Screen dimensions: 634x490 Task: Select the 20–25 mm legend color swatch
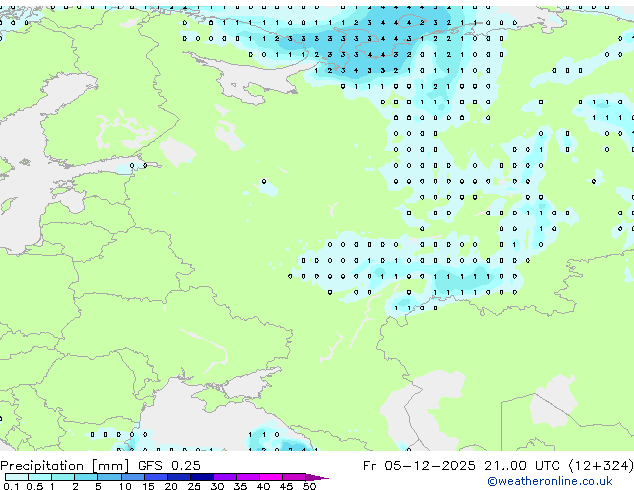point(179,477)
